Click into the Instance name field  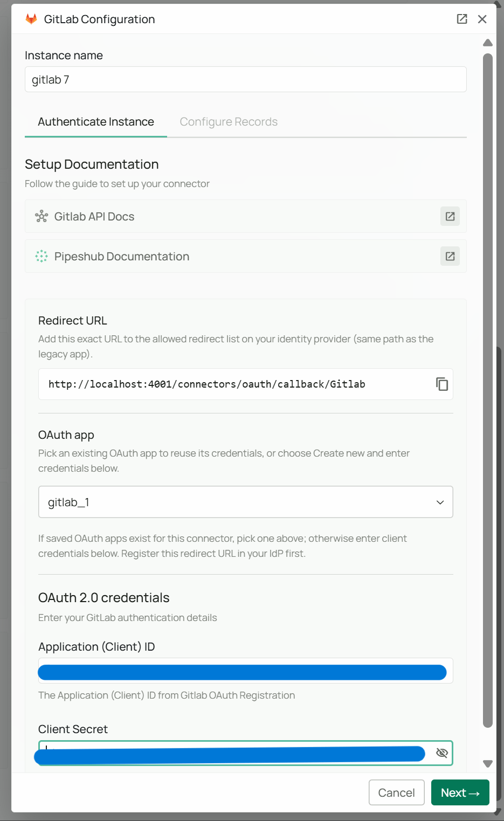[246, 79]
